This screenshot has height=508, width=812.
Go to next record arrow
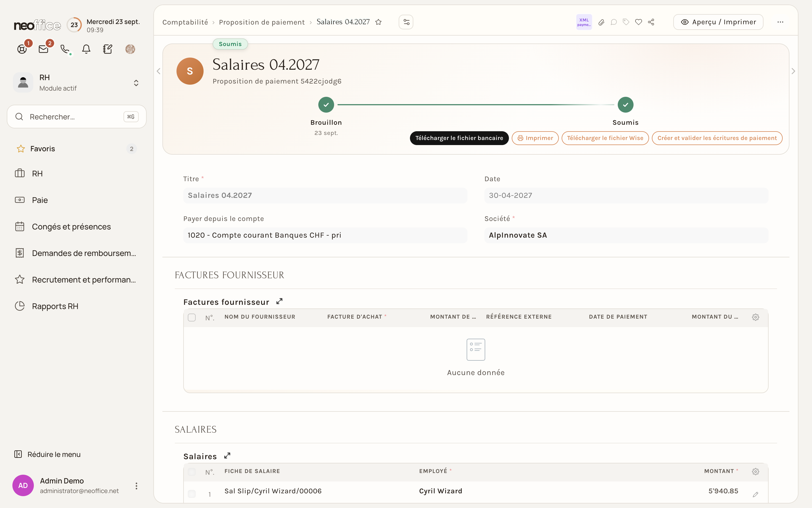click(x=793, y=71)
